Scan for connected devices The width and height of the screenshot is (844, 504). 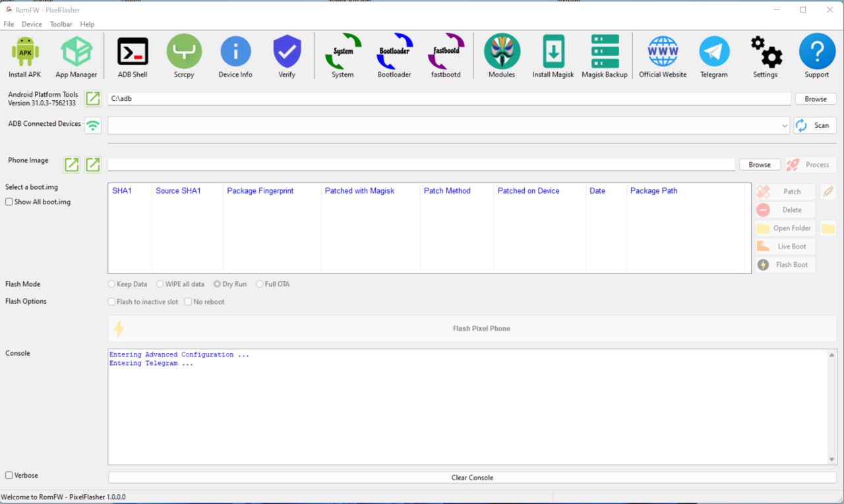(815, 125)
